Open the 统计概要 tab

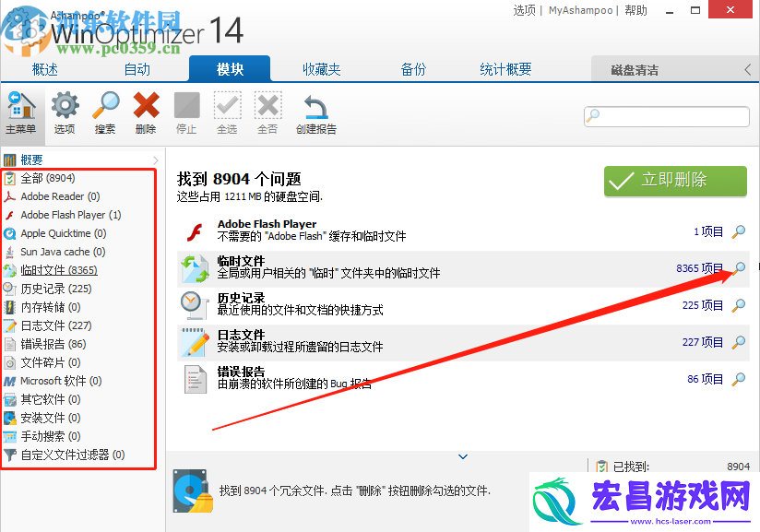click(505, 69)
